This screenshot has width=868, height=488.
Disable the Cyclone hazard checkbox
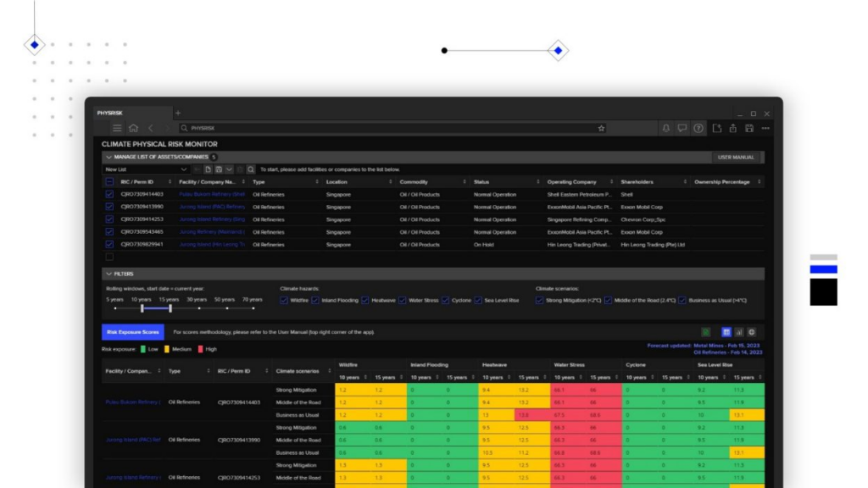(446, 301)
